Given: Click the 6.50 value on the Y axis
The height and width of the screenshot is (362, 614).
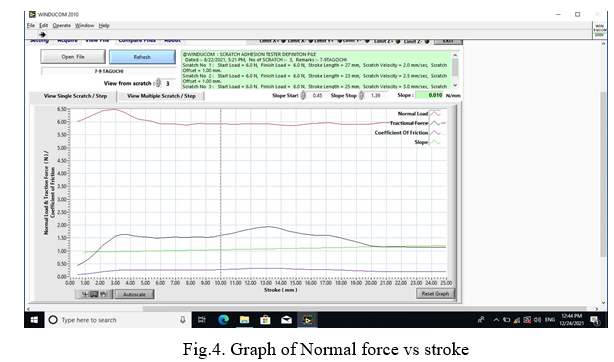Looking at the screenshot, I should point(62,109).
